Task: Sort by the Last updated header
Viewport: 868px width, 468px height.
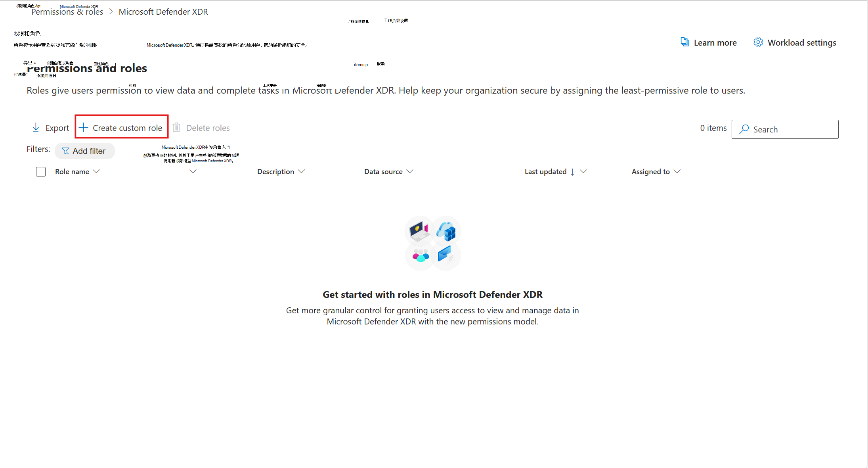Action: pyautogui.click(x=545, y=172)
